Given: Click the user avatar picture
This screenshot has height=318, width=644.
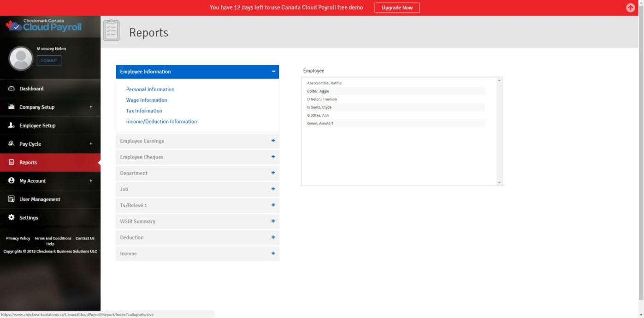Looking at the screenshot, I should tap(21, 59).
